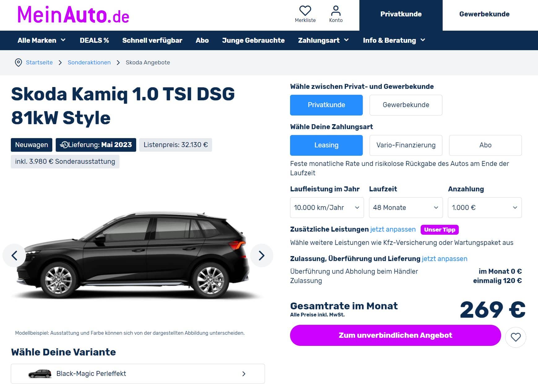Click the Unser Tipp badge
The height and width of the screenshot is (392, 538).
coord(440,230)
